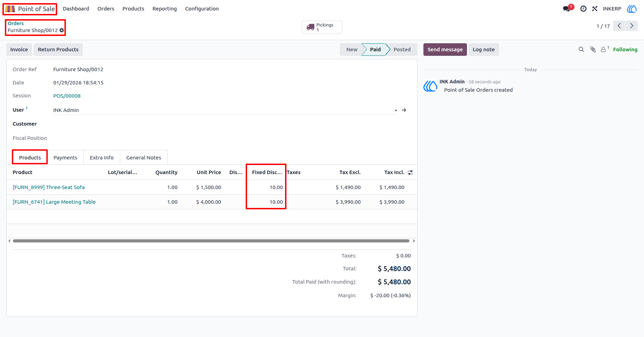644x337 pixels.
Task: Open the Products top menu
Action: (133, 9)
